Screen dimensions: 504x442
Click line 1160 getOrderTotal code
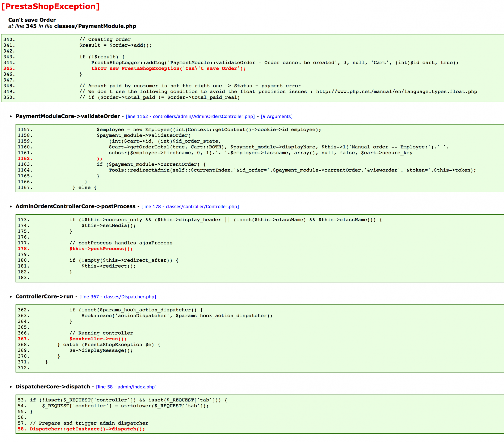(x=279, y=147)
